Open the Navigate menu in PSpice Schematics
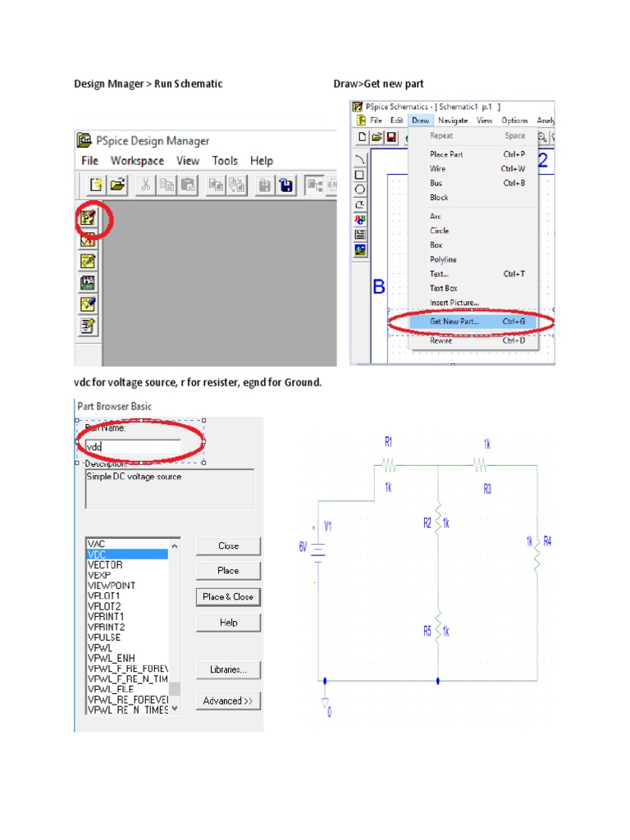The height and width of the screenshot is (840, 630). coord(453,121)
